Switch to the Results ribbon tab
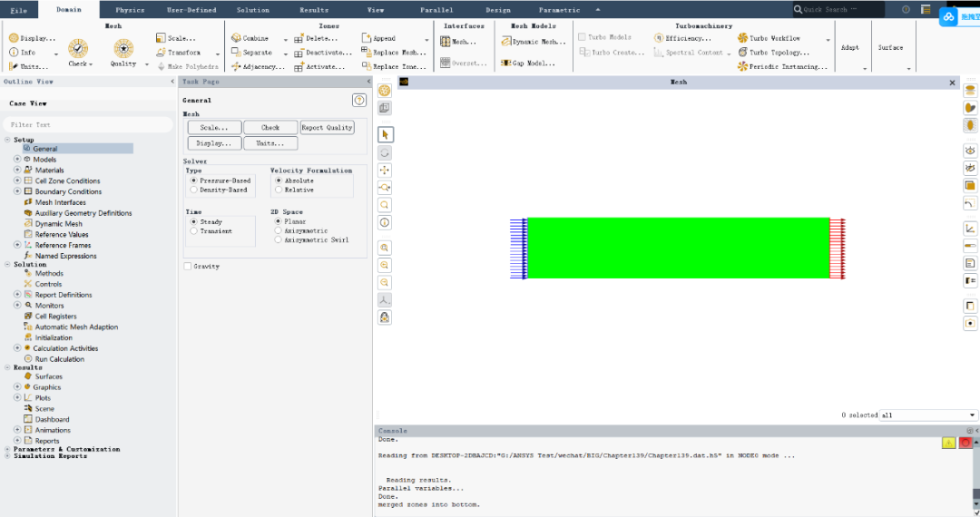This screenshot has height=517, width=980. point(314,10)
